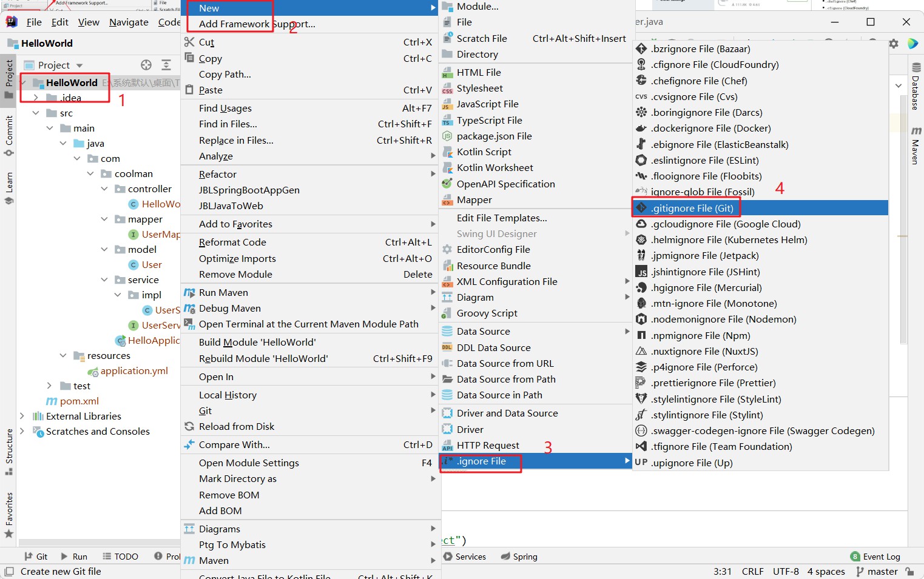Click the Run Maven icon

point(189,292)
